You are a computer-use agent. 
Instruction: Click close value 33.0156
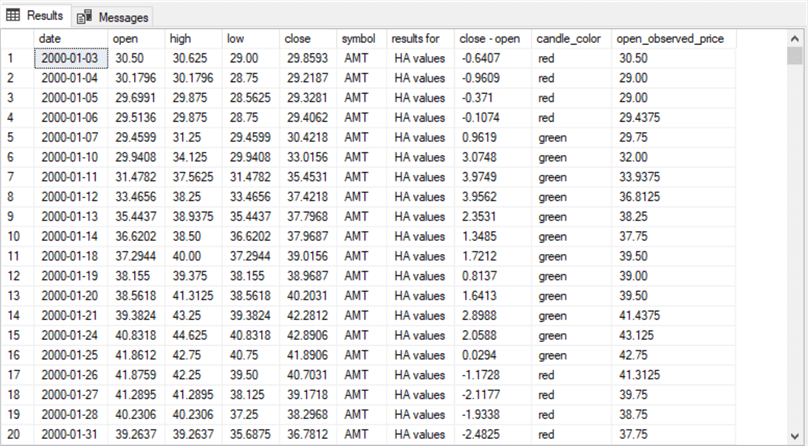point(307,157)
